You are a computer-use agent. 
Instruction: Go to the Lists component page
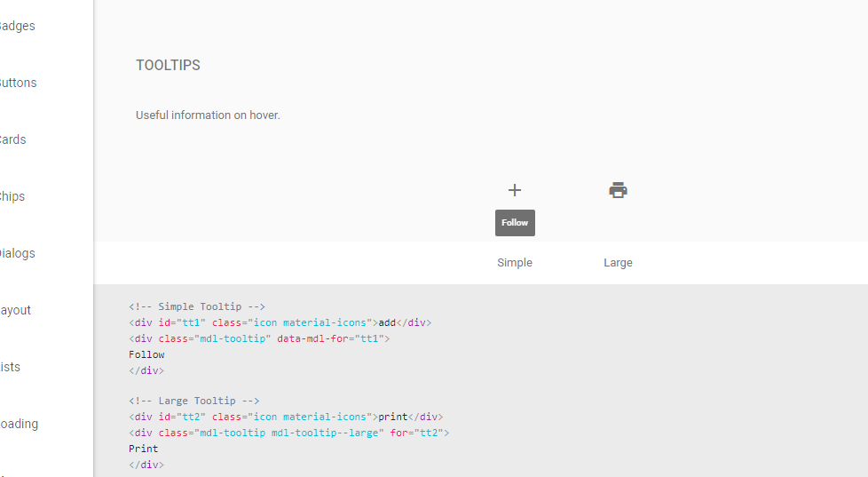(x=11, y=367)
